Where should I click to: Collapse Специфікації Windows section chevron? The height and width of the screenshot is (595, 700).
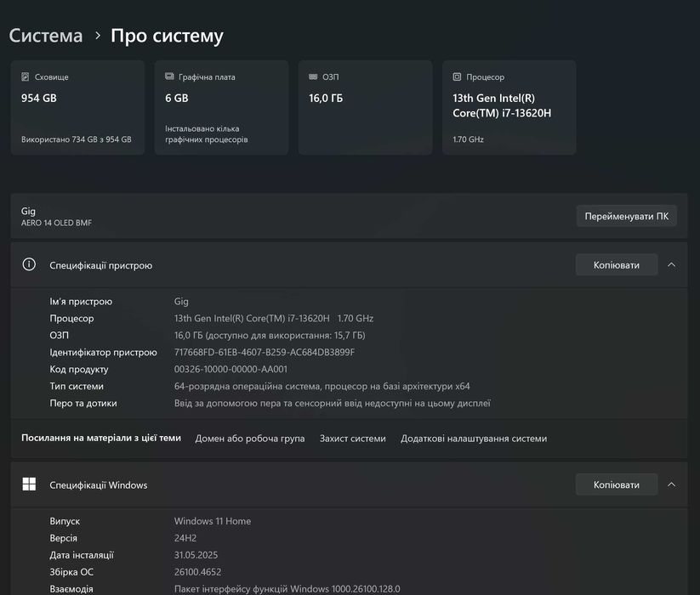pos(671,484)
